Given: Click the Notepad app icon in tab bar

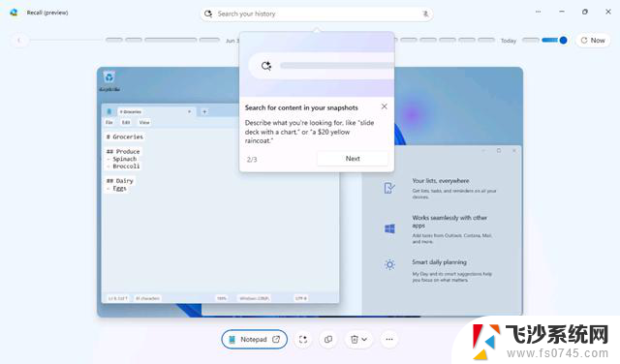Looking at the screenshot, I should click(109, 112).
